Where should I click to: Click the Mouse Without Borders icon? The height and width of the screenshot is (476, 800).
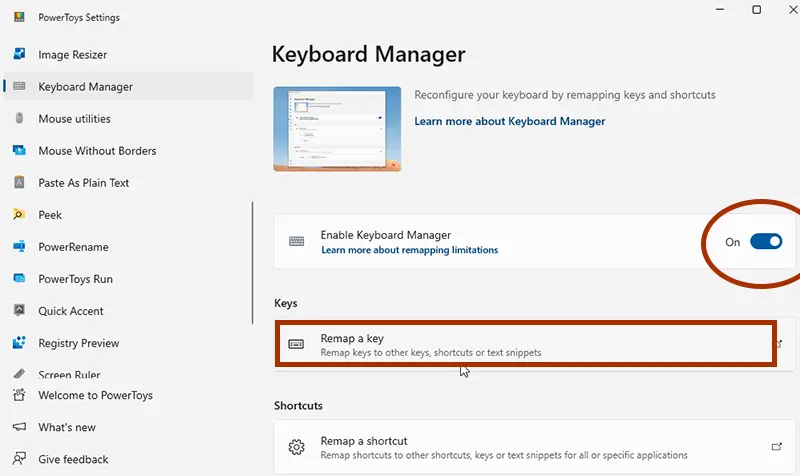19,151
